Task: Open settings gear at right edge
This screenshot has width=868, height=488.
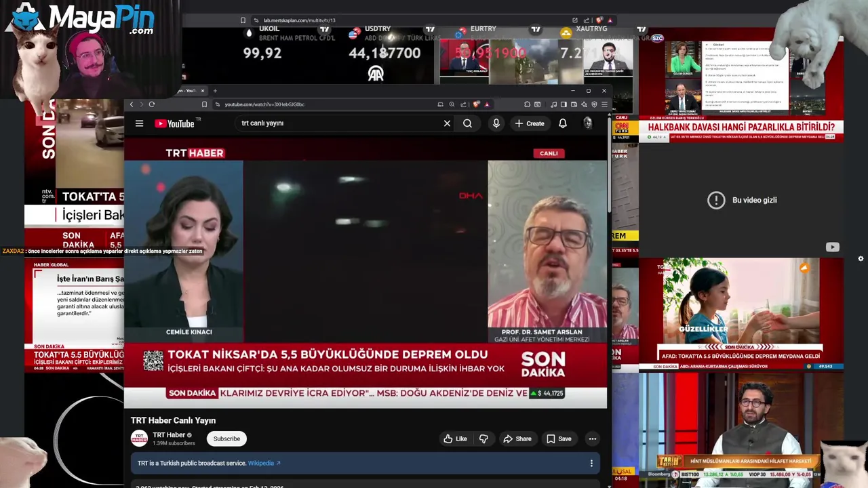Action: [861, 258]
